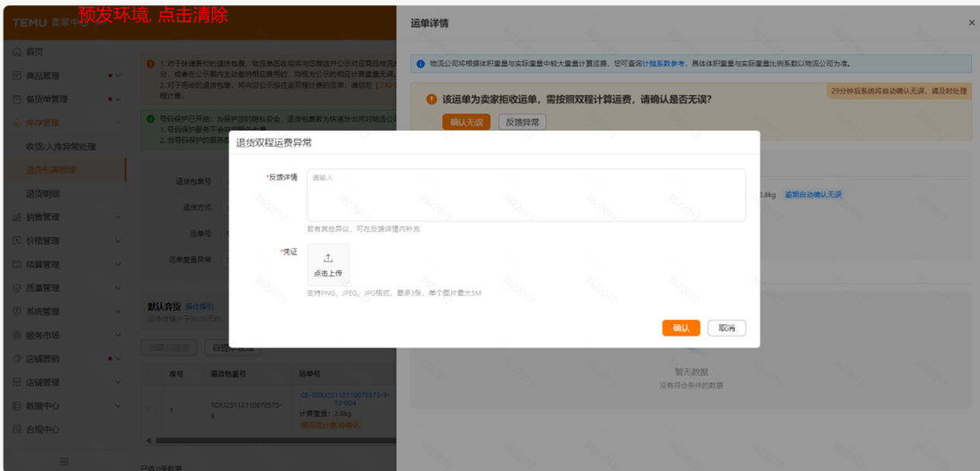The height and width of the screenshot is (471, 980).
Task: Expand the 价格管理 sidebar section
Action: point(118,241)
